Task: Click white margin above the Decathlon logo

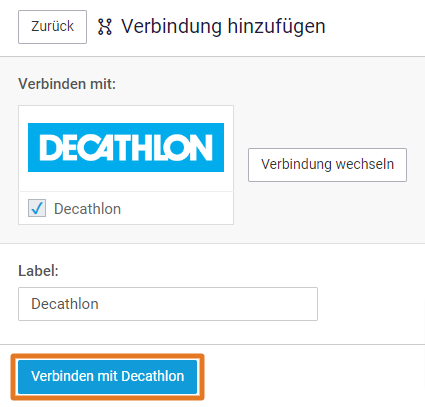Action: (126, 114)
